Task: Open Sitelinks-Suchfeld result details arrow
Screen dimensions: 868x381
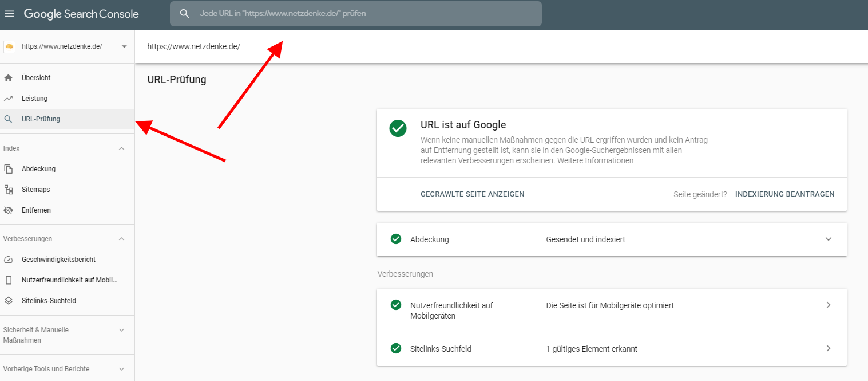Action: point(829,348)
